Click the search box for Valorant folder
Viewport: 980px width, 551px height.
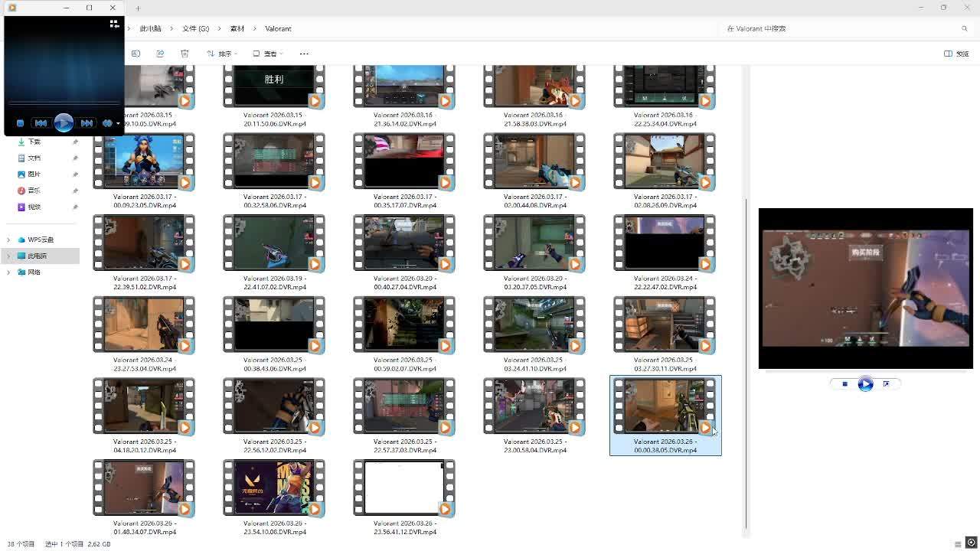842,28
